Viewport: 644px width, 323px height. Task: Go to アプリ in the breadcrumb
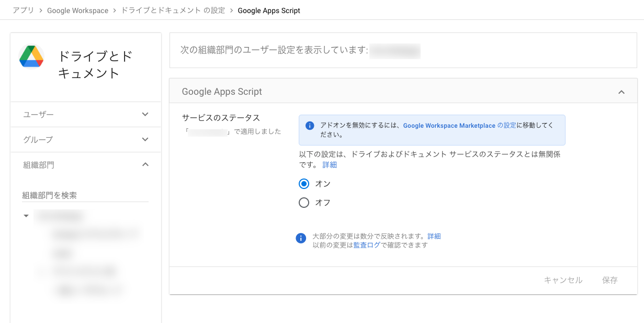tap(23, 10)
